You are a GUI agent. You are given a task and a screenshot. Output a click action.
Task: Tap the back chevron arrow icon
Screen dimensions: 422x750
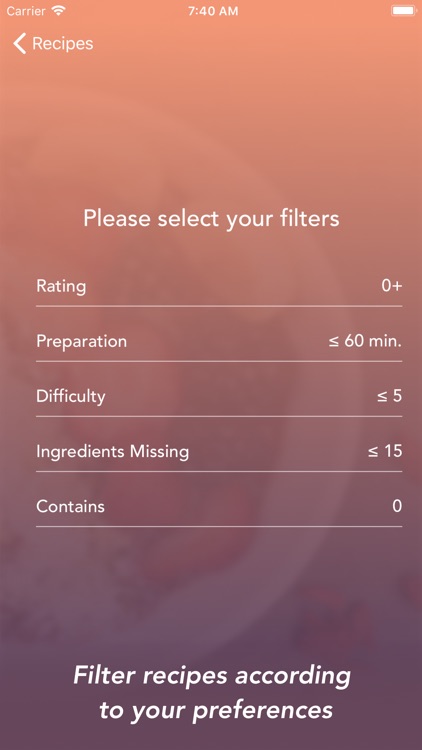(x=20, y=44)
